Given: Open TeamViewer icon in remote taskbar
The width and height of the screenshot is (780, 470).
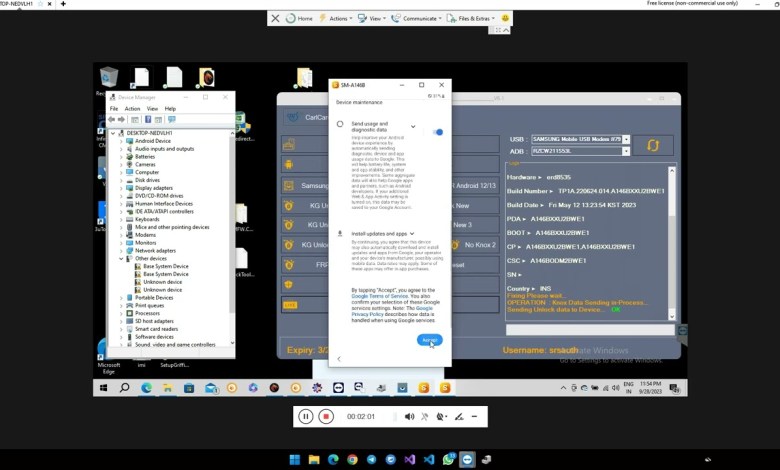Looking at the screenshot, I should tap(338, 388).
